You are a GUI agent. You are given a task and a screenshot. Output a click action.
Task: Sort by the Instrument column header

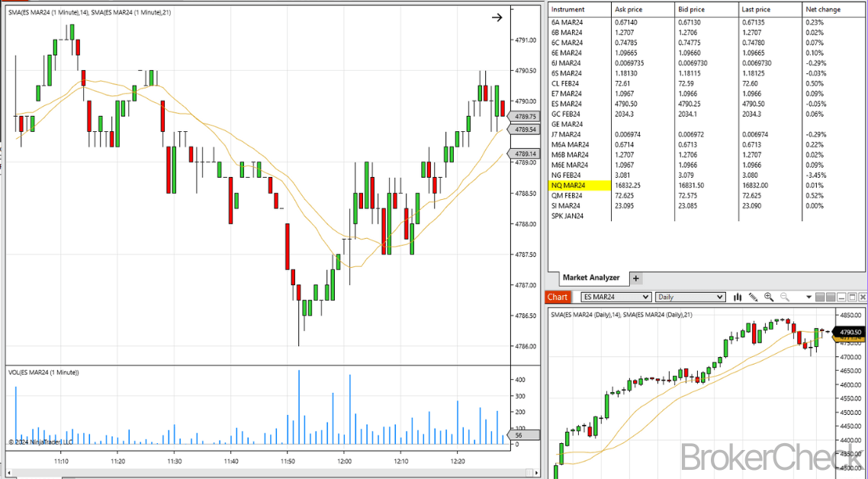click(x=580, y=9)
